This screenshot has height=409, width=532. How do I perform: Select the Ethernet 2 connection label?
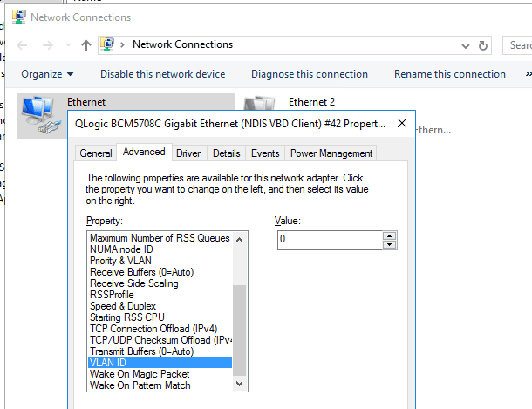(x=311, y=102)
